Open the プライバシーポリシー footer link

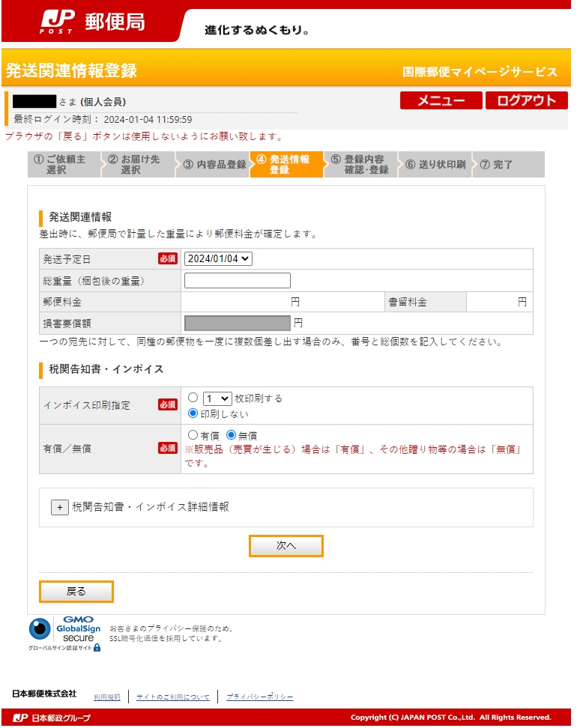coord(259,697)
